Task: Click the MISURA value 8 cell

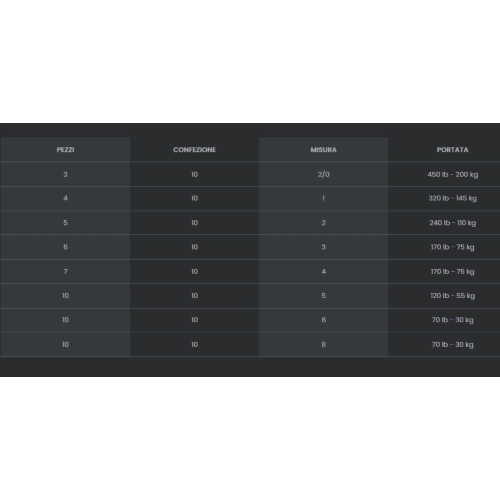Action: coord(323,344)
